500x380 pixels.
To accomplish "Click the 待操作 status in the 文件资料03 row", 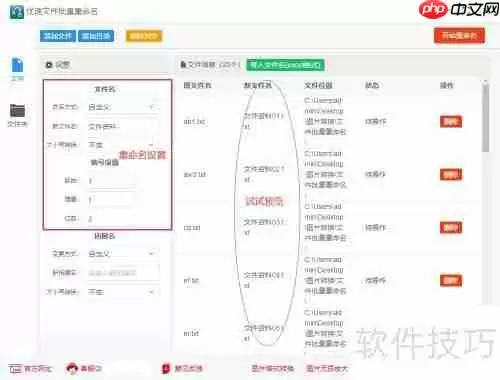I will pyautogui.click(x=376, y=228).
